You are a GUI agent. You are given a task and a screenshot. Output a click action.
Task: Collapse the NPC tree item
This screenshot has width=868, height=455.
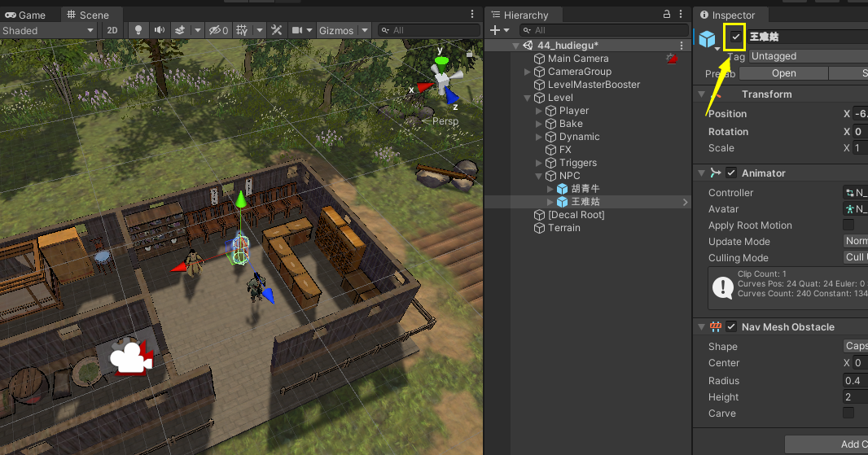(538, 176)
